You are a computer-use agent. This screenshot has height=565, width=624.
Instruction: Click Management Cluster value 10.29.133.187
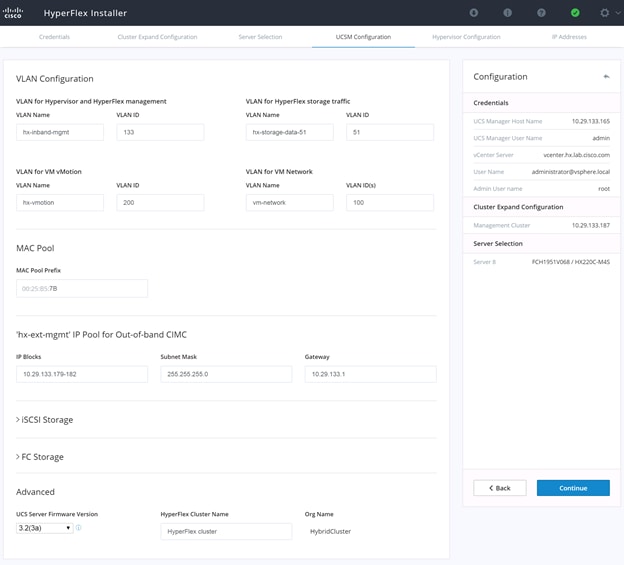[591, 225]
